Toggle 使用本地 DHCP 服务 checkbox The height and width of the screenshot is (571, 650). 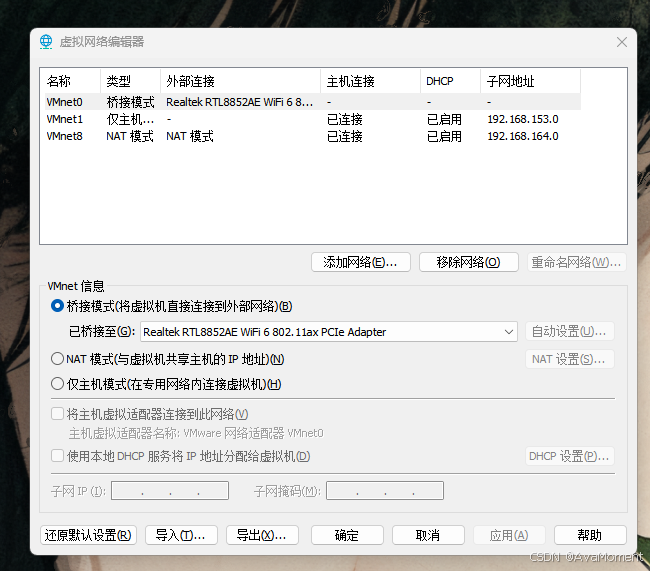pos(57,456)
